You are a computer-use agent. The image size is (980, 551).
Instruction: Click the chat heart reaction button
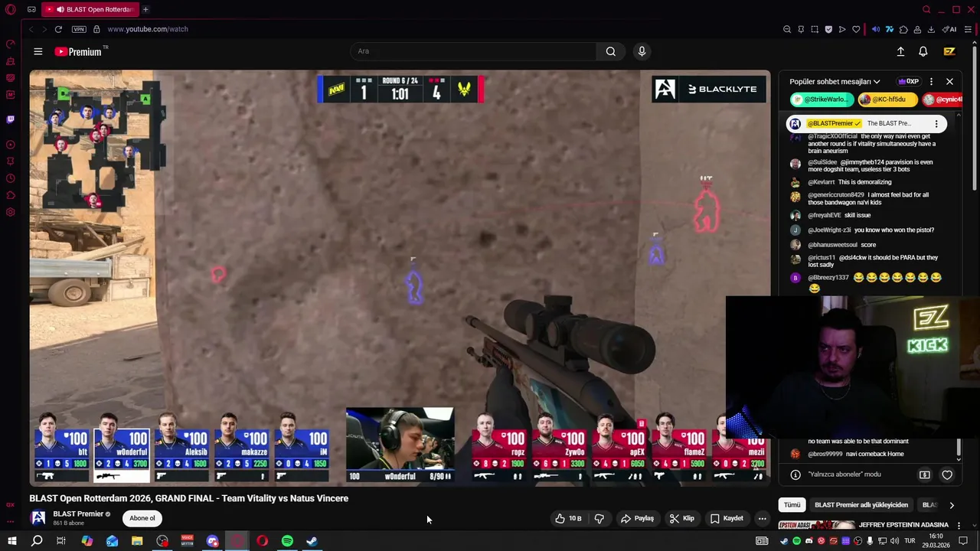[947, 474]
